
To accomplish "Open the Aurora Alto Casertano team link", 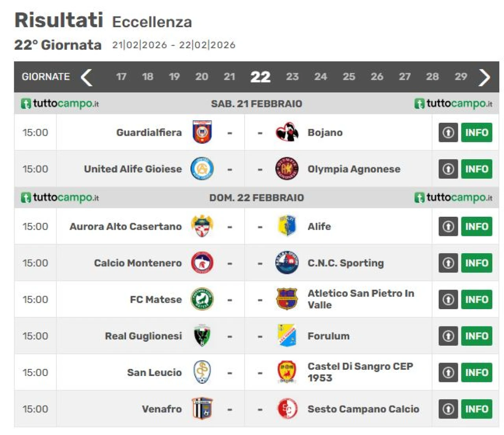I will (126, 227).
